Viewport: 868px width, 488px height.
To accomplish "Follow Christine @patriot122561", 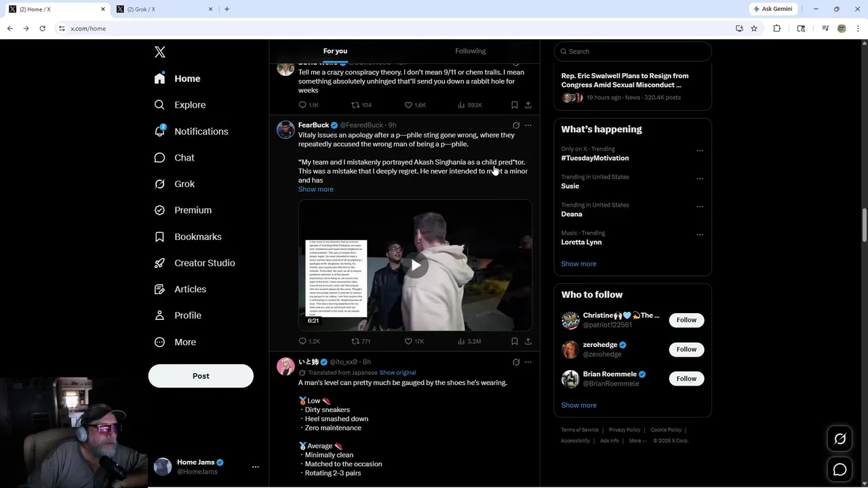I will (686, 320).
